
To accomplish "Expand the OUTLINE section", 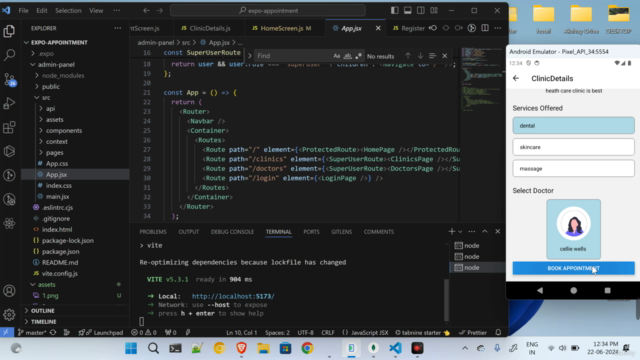I will point(42,311).
